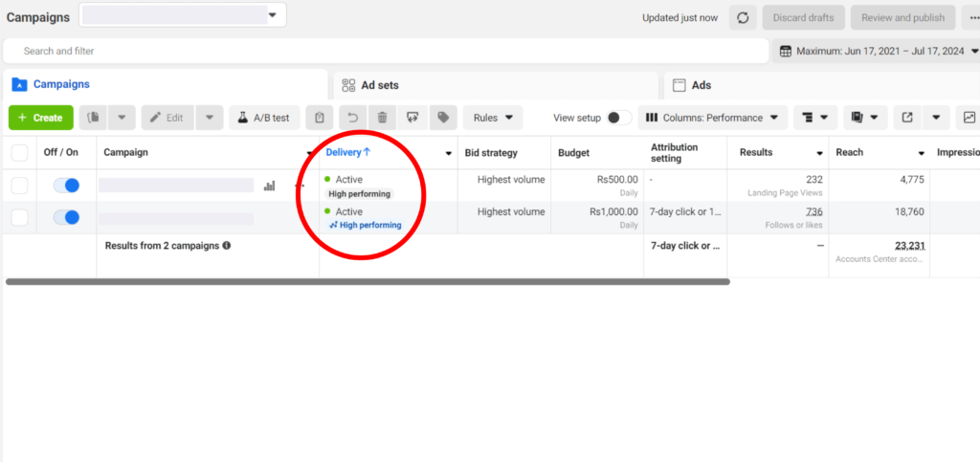The width and height of the screenshot is (980, 462).
Task: Click the refresh icon beside Updated just now
Action: (743, 18)
